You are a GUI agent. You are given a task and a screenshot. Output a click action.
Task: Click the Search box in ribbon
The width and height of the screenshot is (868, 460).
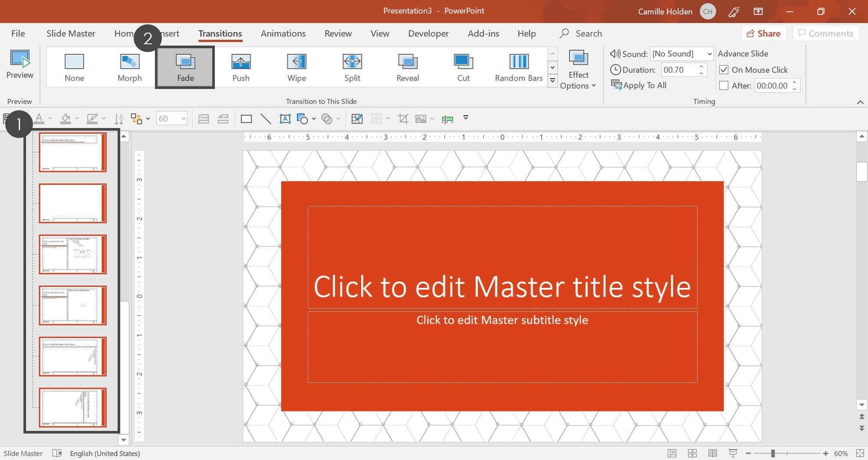point(581,33)
